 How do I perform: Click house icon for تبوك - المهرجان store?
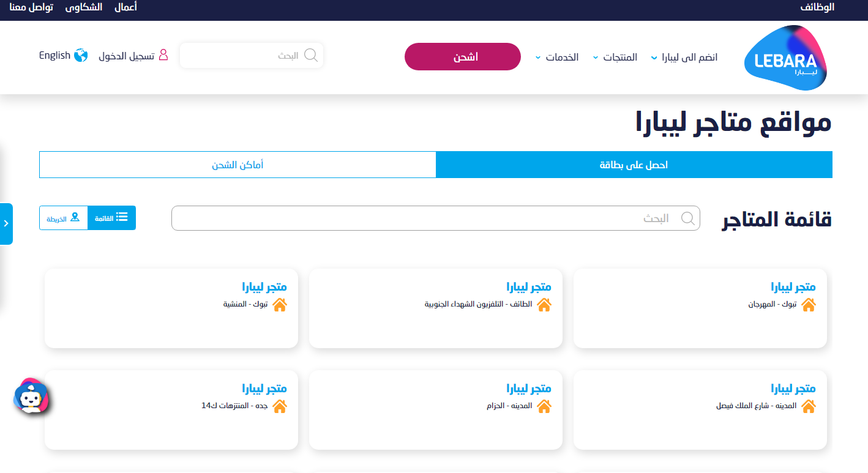[x=808, y=304]
